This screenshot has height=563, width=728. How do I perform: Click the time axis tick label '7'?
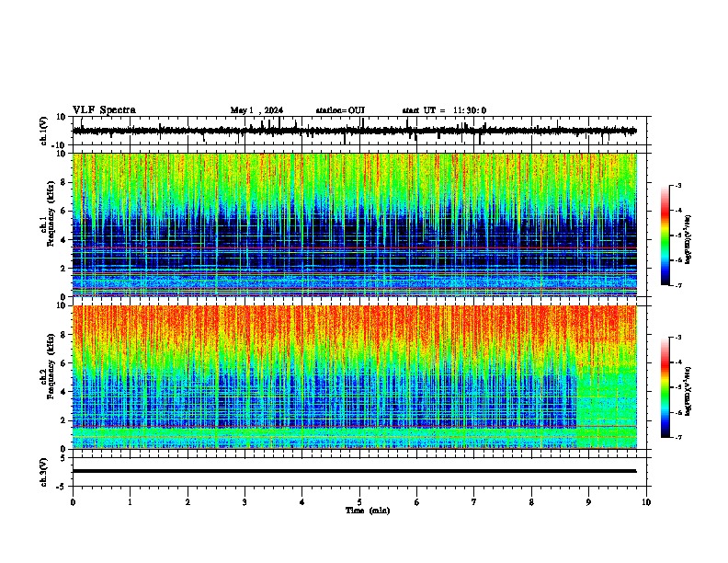(x=474, y=502)
